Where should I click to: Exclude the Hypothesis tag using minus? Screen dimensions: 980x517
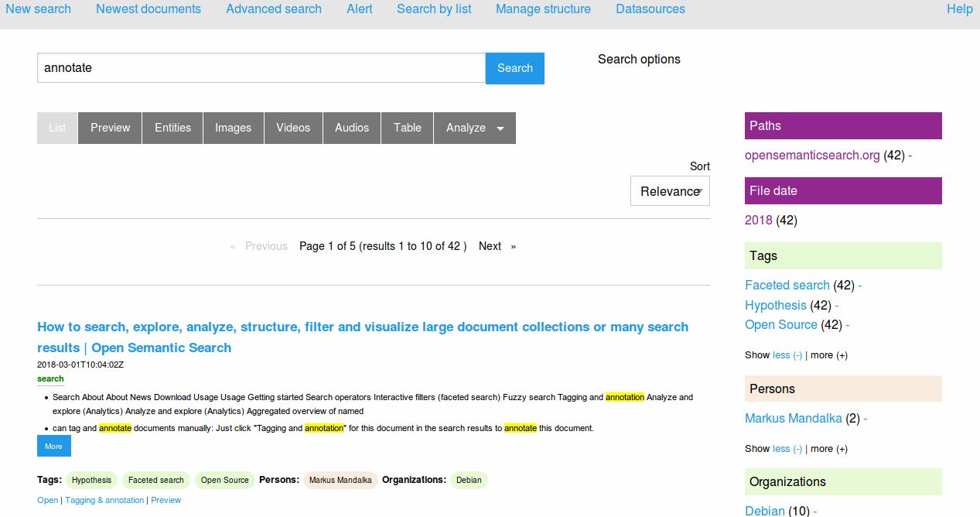[837, 306]
